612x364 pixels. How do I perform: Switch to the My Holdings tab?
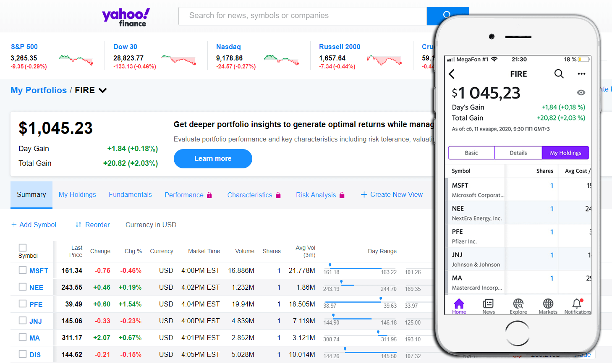pyautogui.click(x=77, y=195)
